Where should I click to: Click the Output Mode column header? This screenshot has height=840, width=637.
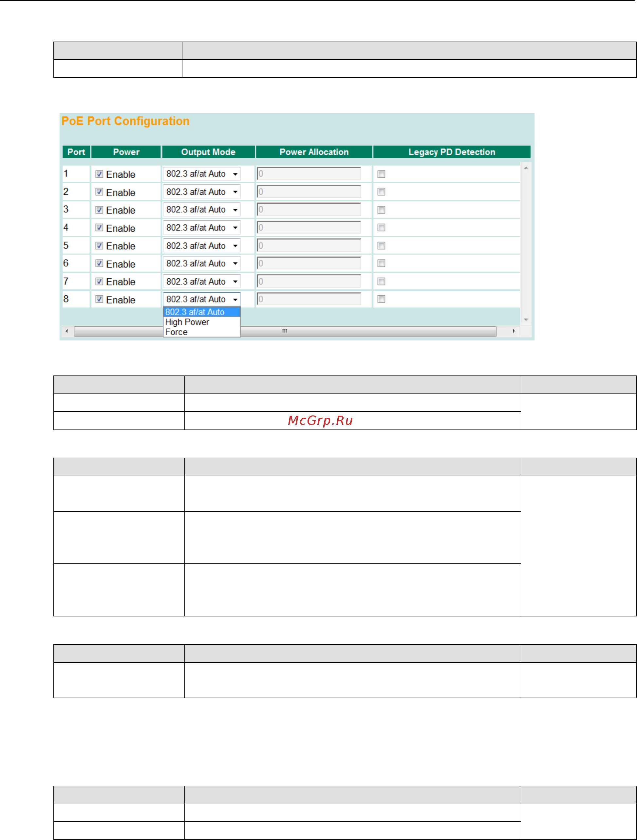(x=208, y=152)
